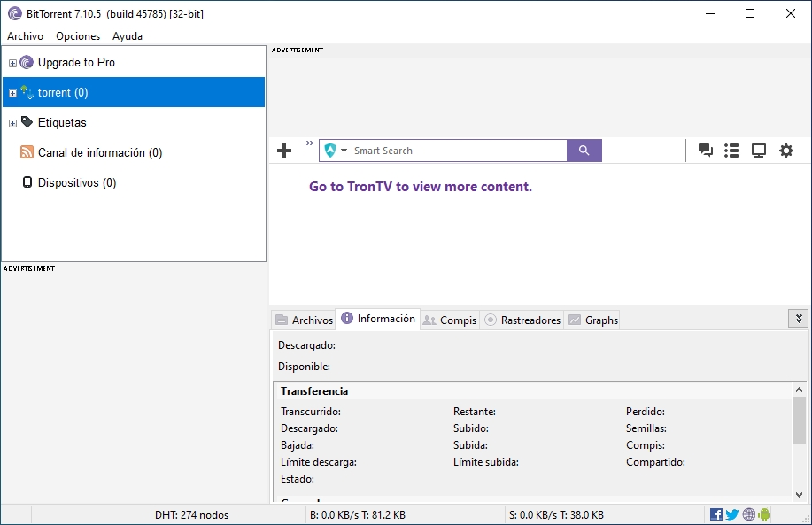Click the Compartido label

pyautogui.click(x=655, y=462)
